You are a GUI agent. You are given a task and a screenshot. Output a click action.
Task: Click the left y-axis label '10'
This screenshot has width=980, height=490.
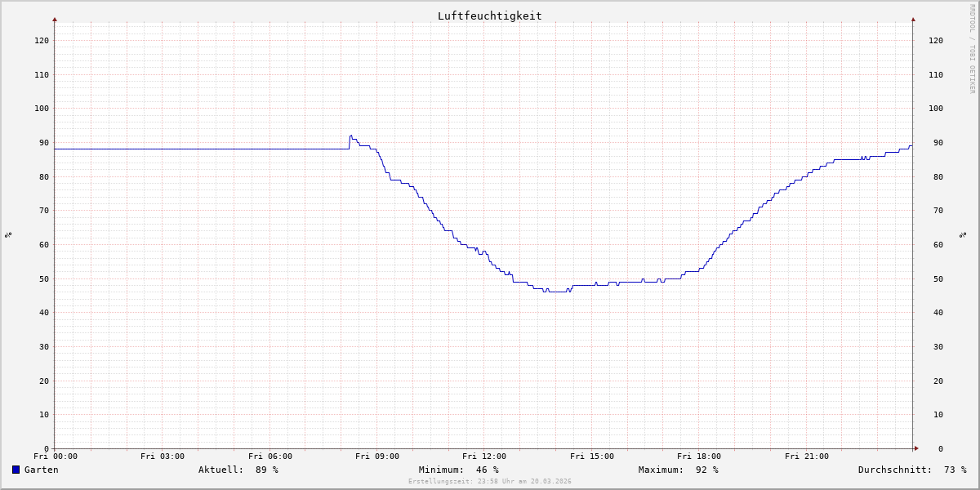(x=44, y=414)
